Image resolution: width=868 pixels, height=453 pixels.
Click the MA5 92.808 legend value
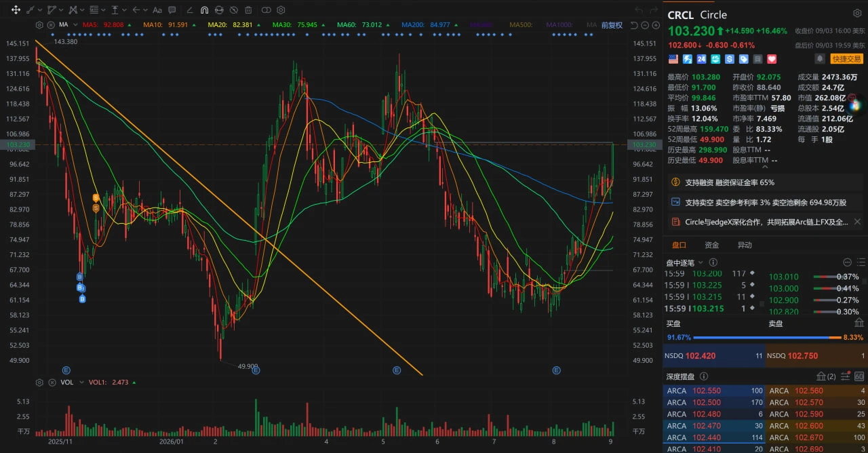pyautogui.click(x=103, y=24)
